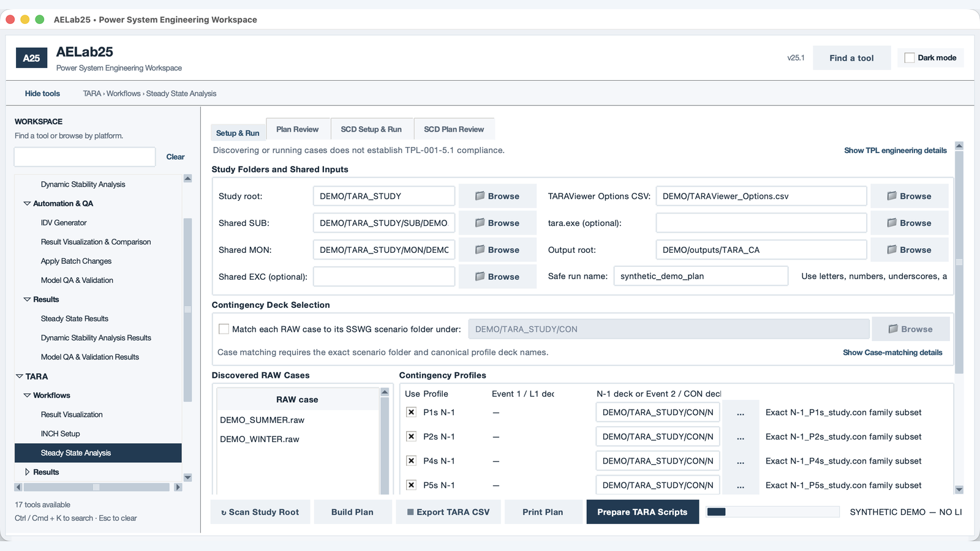This screenshot has width=980, height=551.
Task: Click Browse folder icon for Shared MON
Action: pos(480,250)
